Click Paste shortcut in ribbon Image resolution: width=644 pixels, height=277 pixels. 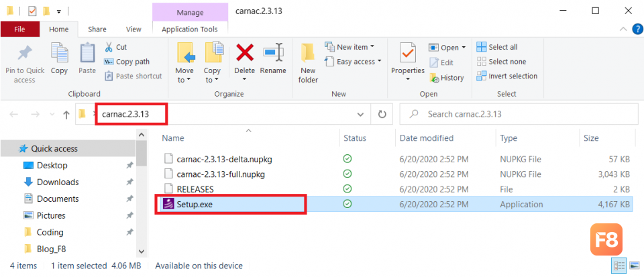pyautogui.click(x=133, y=76)
